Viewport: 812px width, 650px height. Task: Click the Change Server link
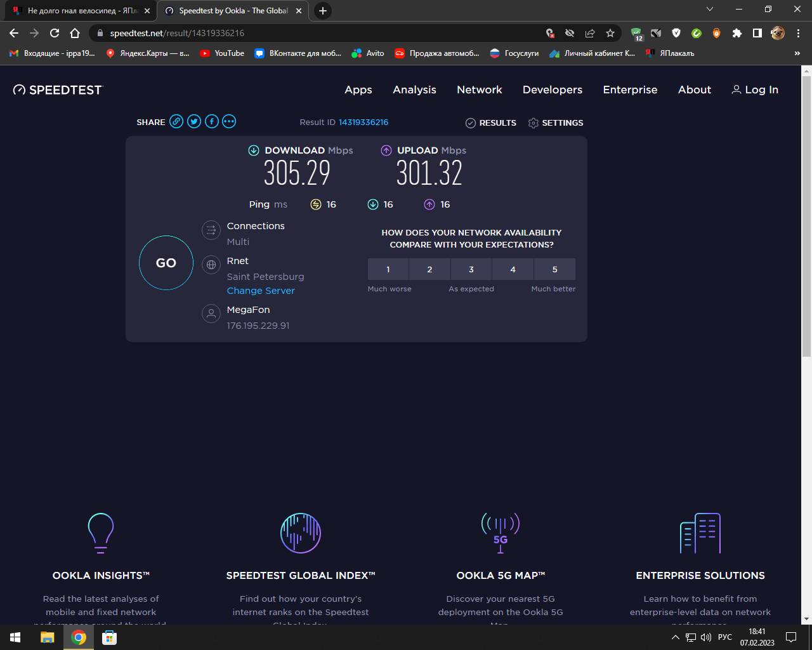[261, 291]
